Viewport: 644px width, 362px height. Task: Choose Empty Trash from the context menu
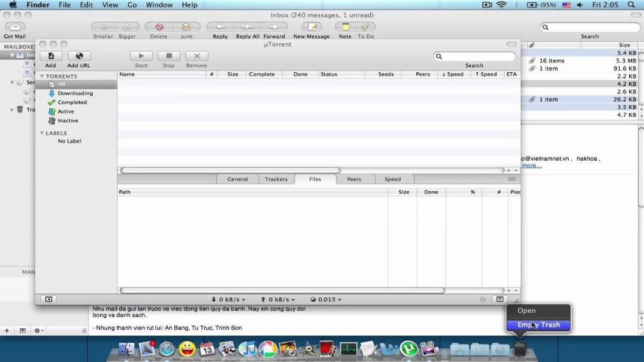click(x=538, y=324)
